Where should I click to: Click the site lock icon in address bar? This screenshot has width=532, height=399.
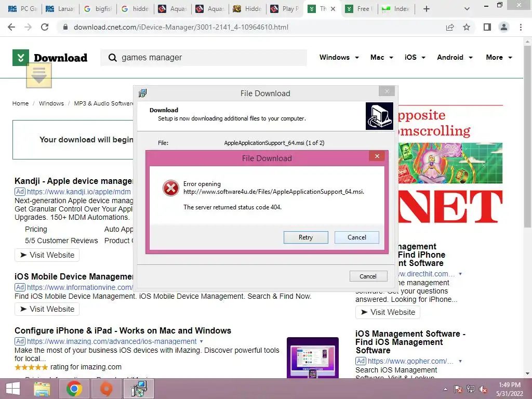(x=65, y=27)
